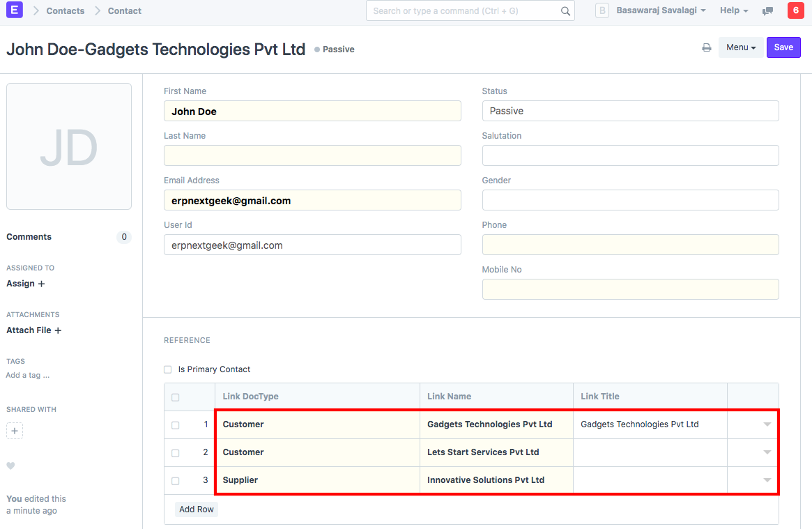Open the Basawaraj Savalagi user menu
Screen dimensions: 812x529
click(660, 11)
